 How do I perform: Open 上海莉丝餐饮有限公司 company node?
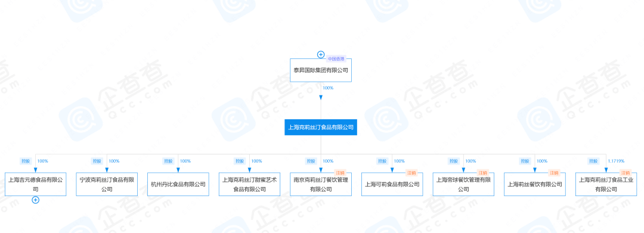click(x=535, y=184)
